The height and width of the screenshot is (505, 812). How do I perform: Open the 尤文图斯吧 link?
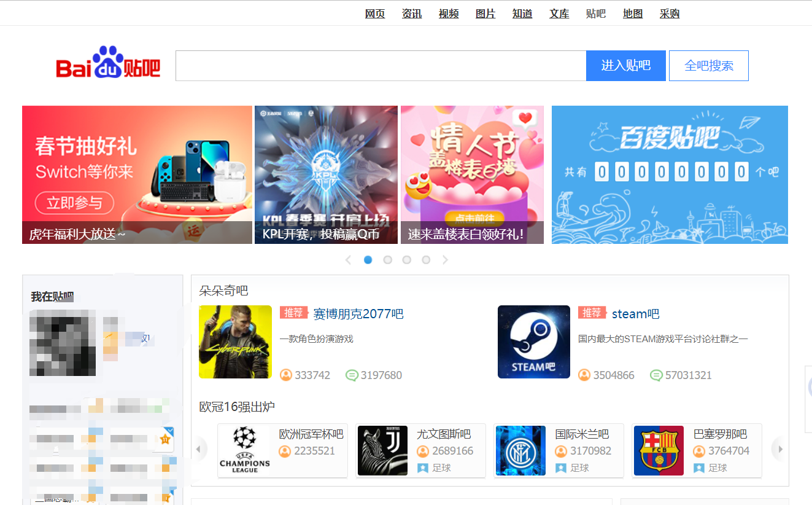tap(444, 434)
